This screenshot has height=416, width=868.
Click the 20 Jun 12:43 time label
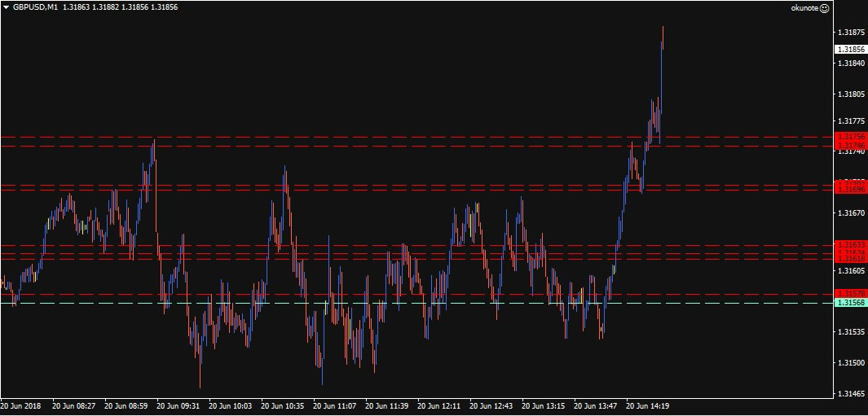[x=491, y=405]
